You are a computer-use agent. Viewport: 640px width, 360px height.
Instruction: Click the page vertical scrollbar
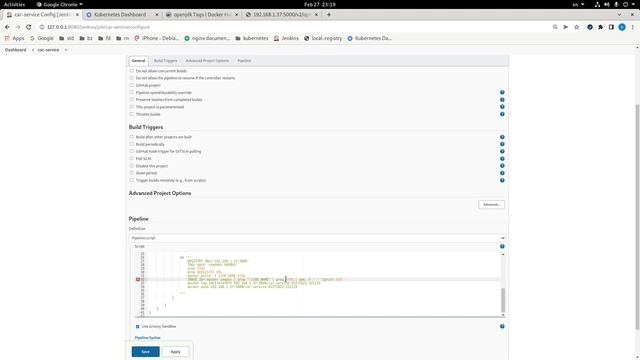pos(638,216)
